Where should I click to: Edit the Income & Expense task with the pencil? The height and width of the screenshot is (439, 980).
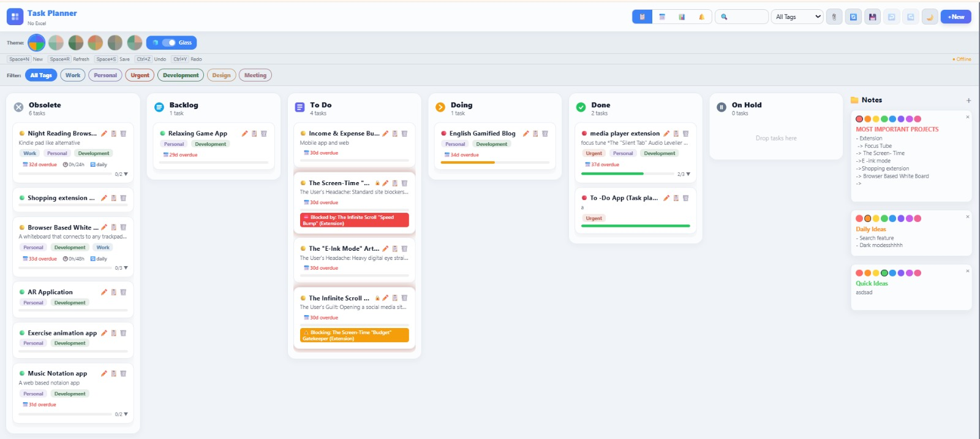pyautogui.click(x=385, y=134)
